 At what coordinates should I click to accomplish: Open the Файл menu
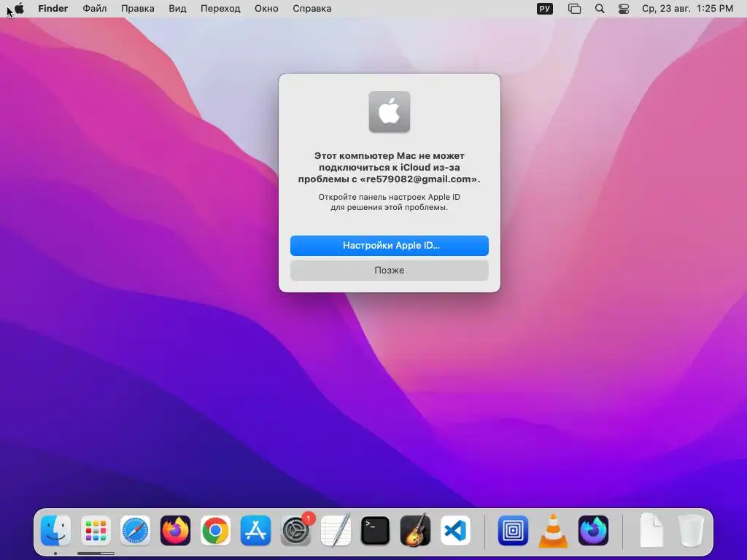point(94,9)
